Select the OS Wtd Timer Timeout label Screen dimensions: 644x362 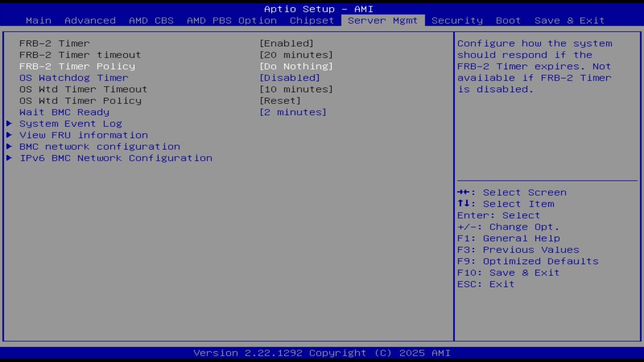(x=84, y=89)
